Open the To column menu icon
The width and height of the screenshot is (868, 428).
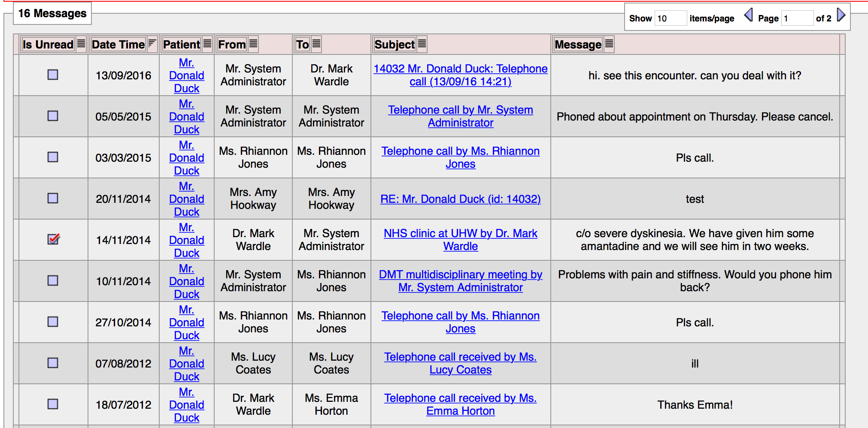(x=316, y=44)
